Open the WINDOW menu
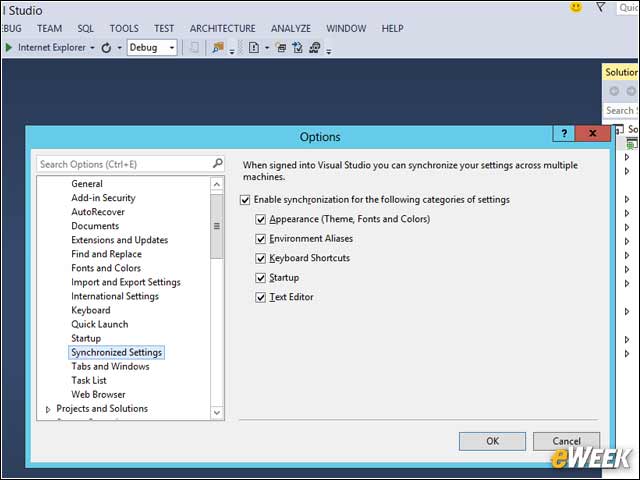Screen dimensions: 640x480 click(x=346, y=29)
